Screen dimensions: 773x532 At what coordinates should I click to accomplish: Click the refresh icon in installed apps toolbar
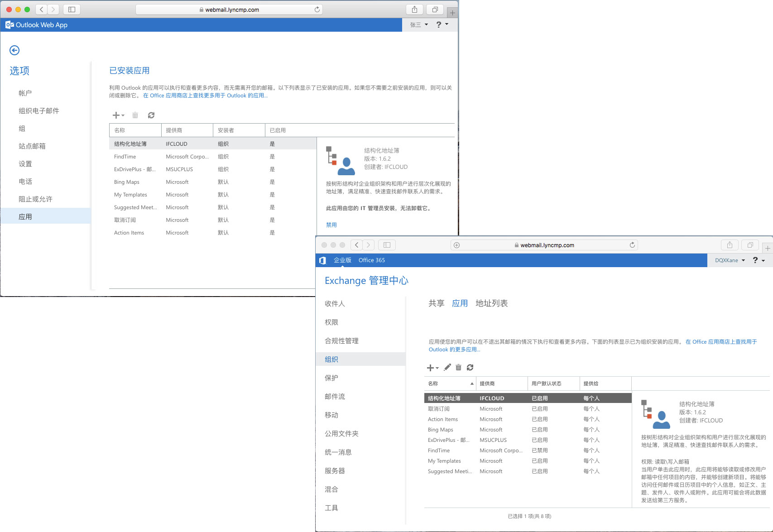click(151, 115)
